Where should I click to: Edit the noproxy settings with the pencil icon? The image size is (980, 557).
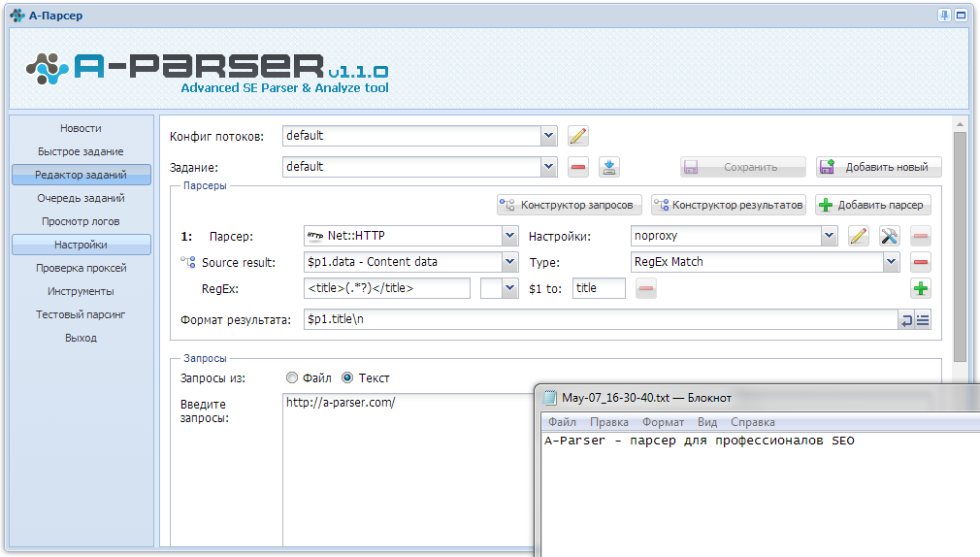(858, 236)
